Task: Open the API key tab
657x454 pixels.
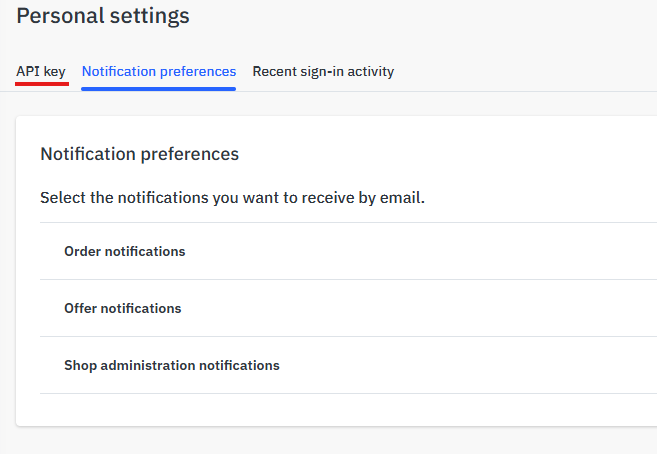Action: coord(41,72)
